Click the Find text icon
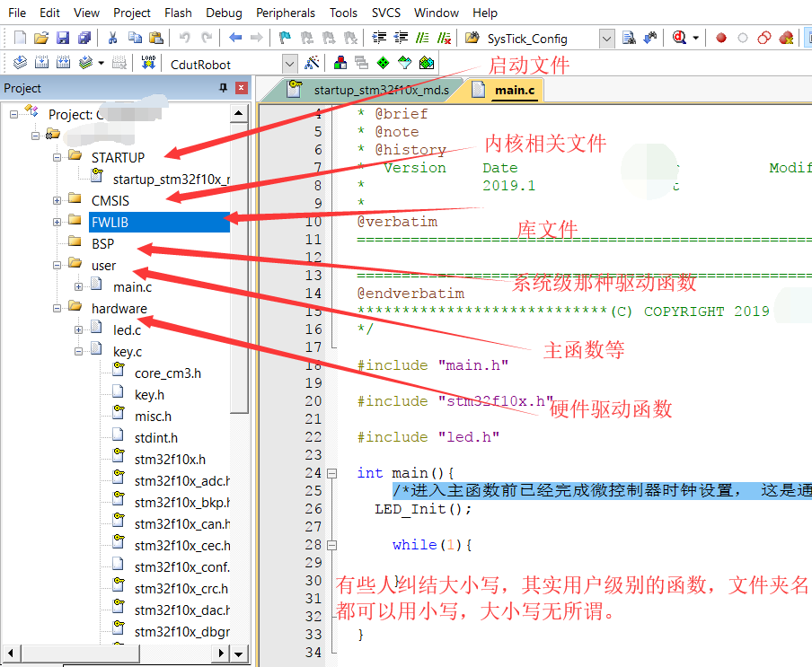Viewport: 812px width, 667px height. [x=629, y=38]
